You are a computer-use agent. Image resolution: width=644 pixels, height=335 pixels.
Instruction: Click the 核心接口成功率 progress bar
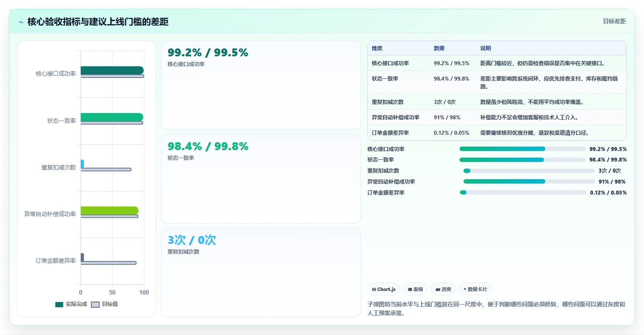point(522,149)
